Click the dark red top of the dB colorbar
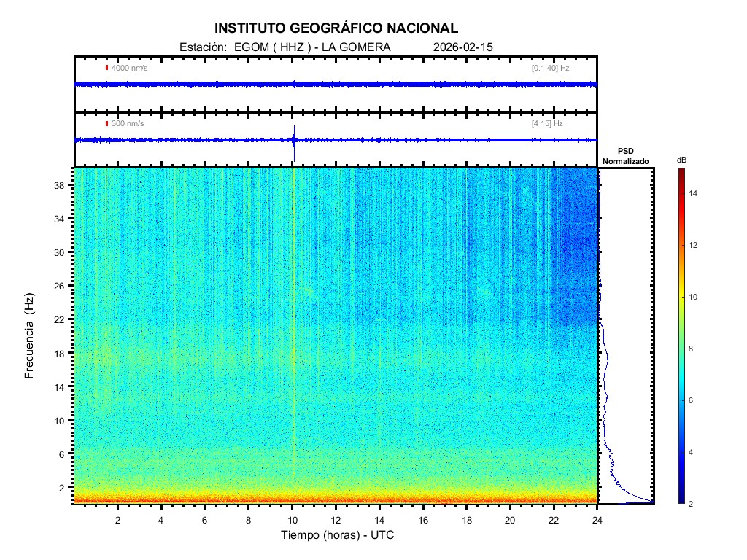The image size is (747, 560). click(680, 171)
